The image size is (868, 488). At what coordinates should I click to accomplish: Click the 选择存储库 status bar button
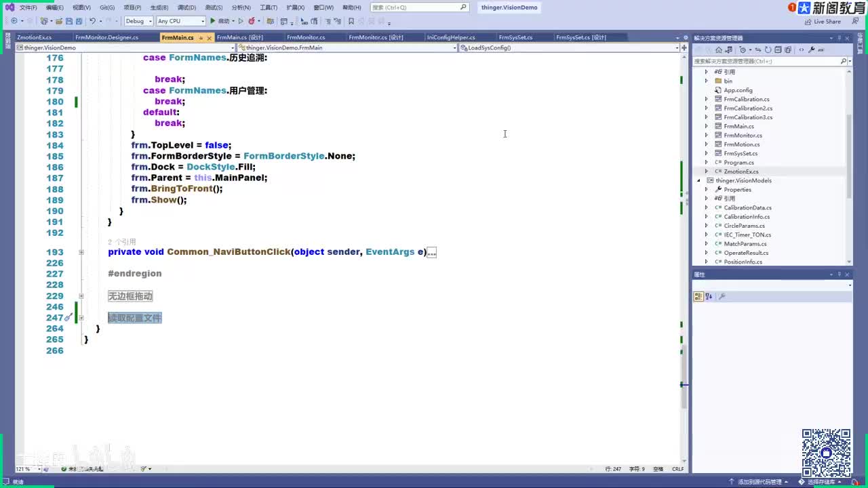coord(821,482)
